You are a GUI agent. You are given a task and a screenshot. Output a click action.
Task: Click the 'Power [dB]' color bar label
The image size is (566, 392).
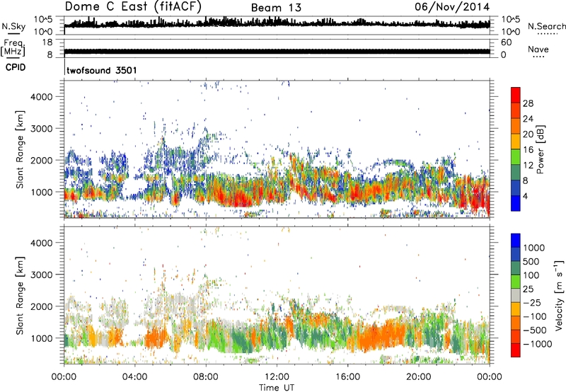[540, 149]
